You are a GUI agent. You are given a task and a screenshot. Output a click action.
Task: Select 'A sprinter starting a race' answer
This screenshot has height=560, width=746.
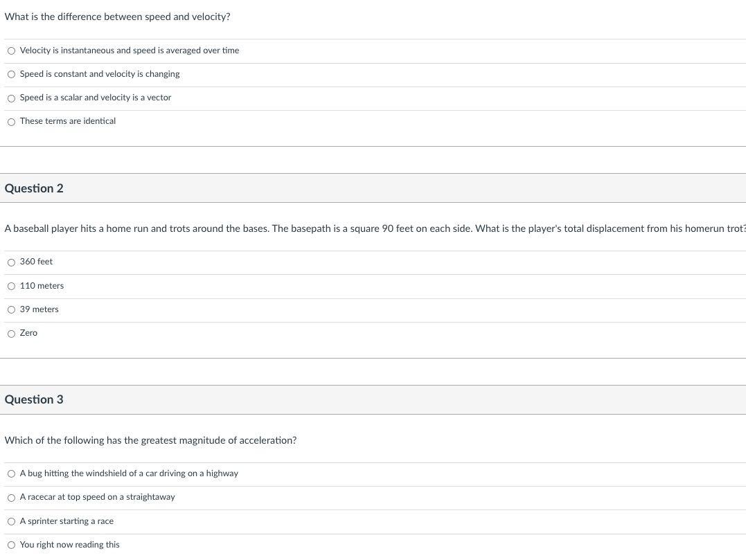pos(11,521)
